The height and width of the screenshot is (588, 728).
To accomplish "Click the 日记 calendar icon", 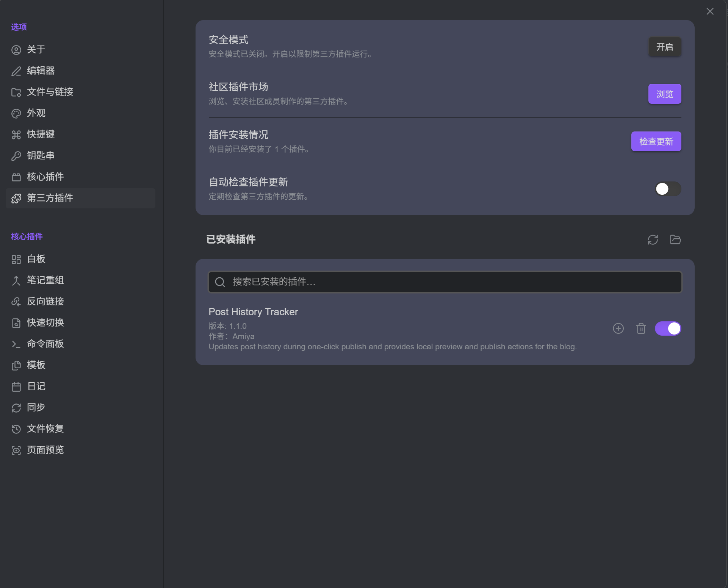I will tap(16, 387).
